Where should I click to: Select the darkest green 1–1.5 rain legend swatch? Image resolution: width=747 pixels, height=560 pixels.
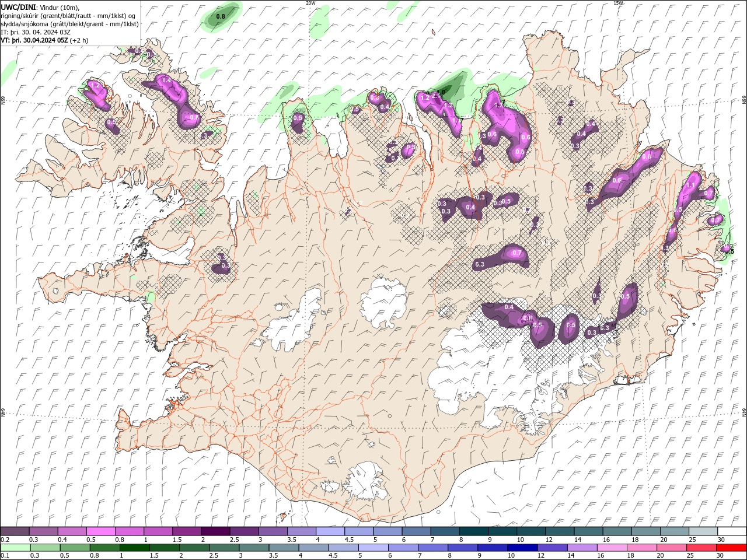(x=135, y=547)
